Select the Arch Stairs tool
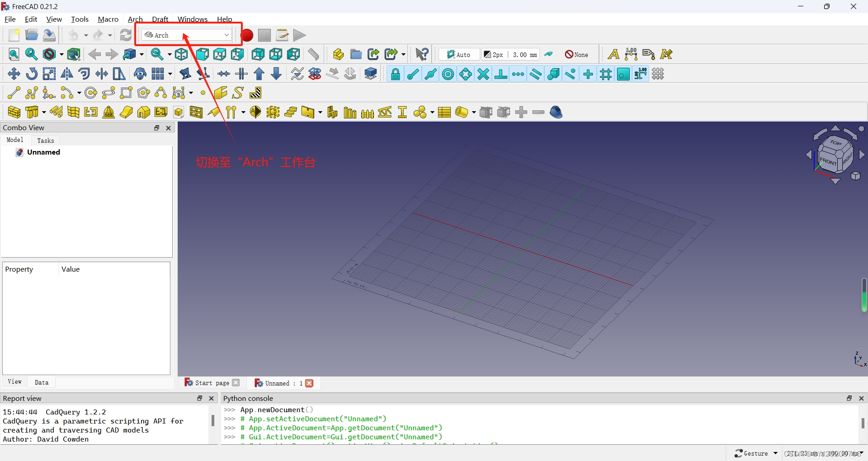 292,112
